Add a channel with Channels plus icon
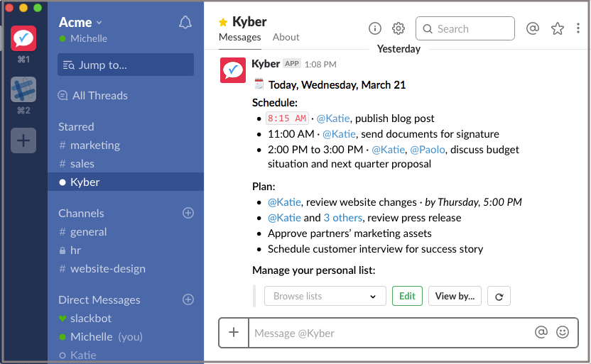This screenshot has width=591, height=364. [188, 213]
